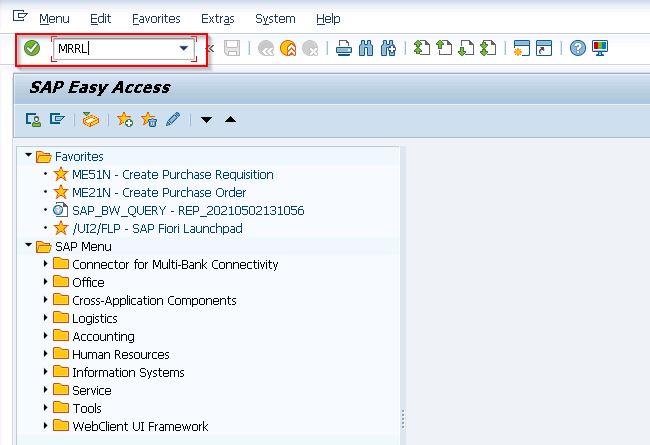This screenshot has width=650, height=445.
Task: Open the Extras menu
Action: click(x=218, y=19)
